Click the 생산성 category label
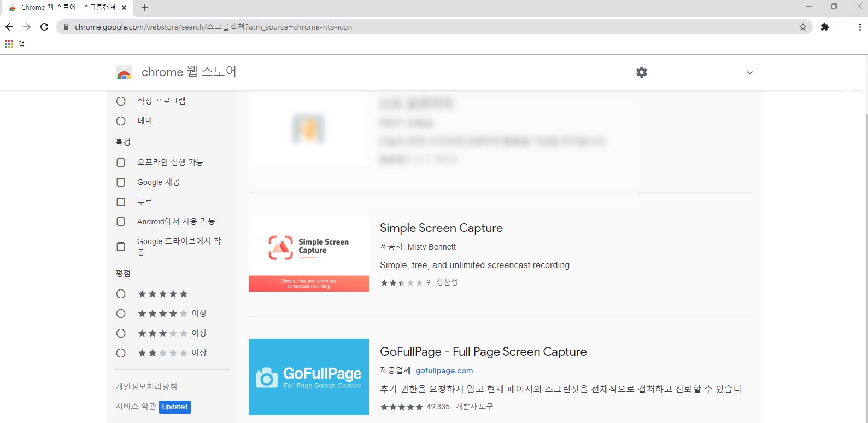 tap(447, 282)
